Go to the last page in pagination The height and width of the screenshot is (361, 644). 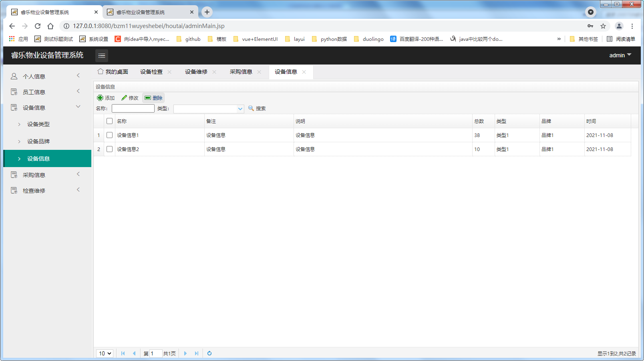point(196,353)
